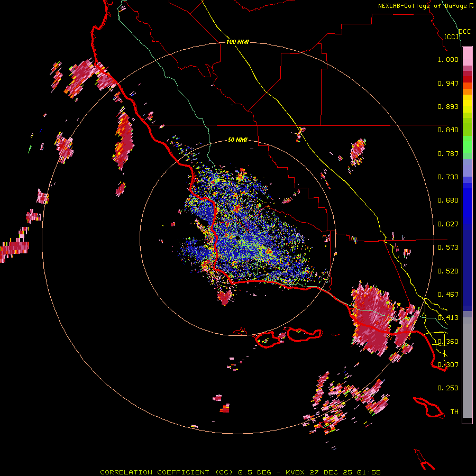Click the NEXLAB-College of DuPage label
The width and height of the screenshot is (476, 476).
[423, 6]
